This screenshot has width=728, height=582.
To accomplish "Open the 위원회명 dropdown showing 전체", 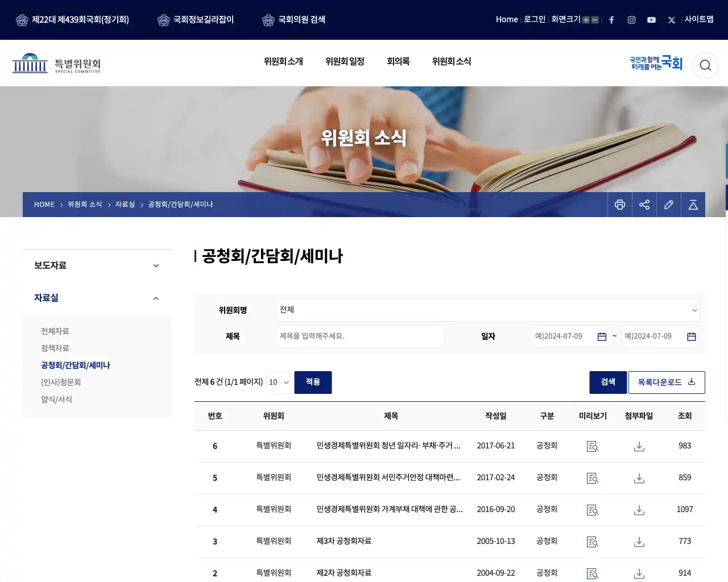I will pyautogui.click(x=488, y=310).
